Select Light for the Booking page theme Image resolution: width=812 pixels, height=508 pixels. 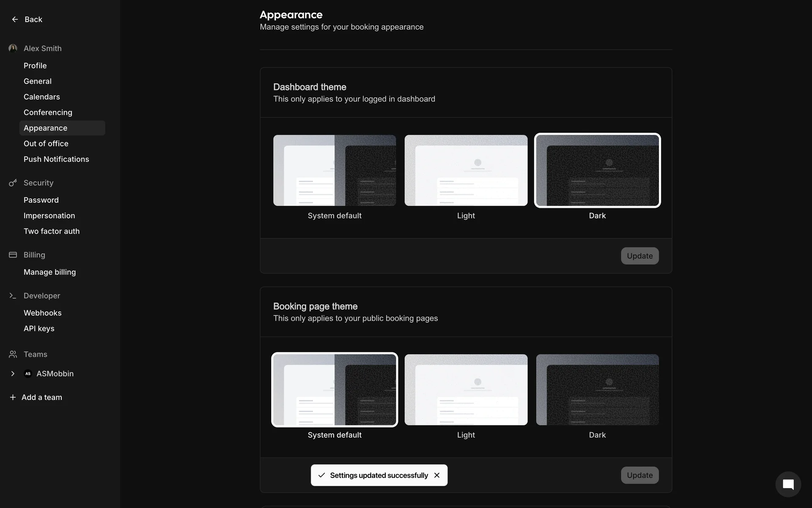coord(466,390)
